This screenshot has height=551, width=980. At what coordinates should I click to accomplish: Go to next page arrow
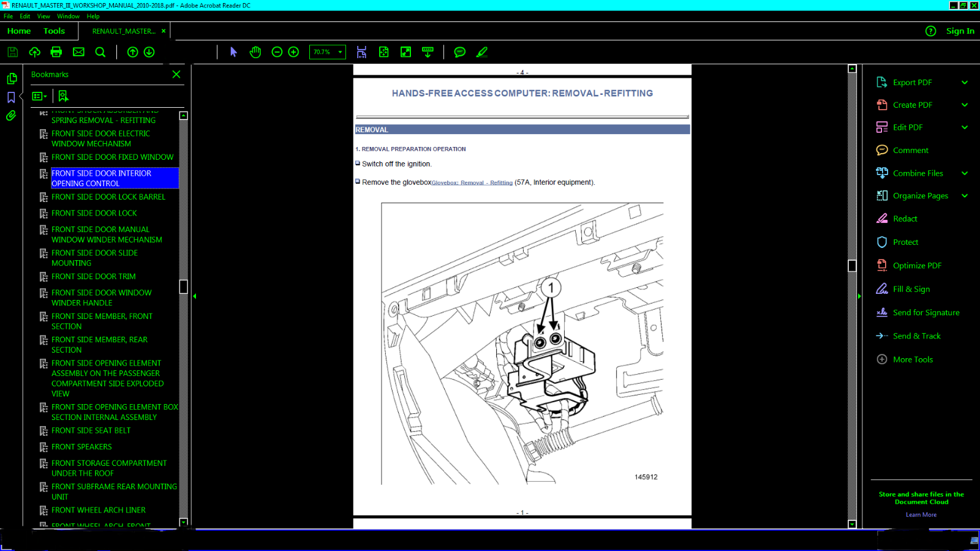coord(149,52)
